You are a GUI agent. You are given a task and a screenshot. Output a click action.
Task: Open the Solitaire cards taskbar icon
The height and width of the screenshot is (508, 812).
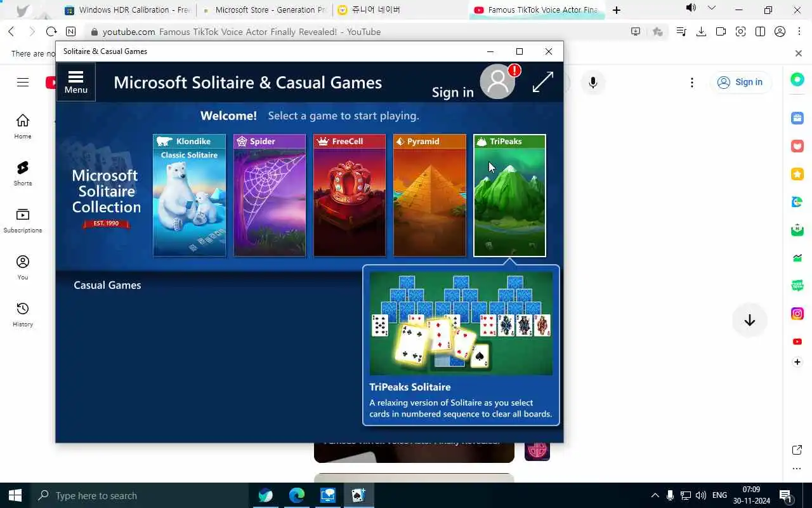358,495
